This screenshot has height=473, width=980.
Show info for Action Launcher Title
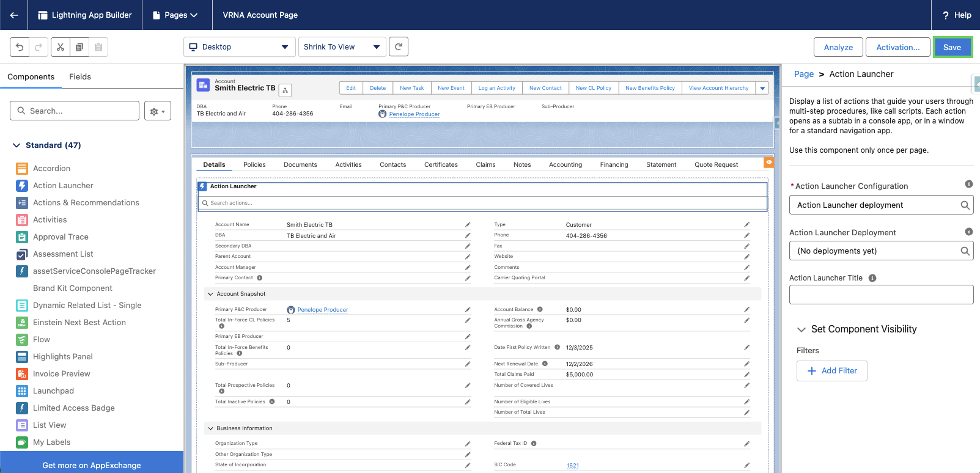(872, 278)
